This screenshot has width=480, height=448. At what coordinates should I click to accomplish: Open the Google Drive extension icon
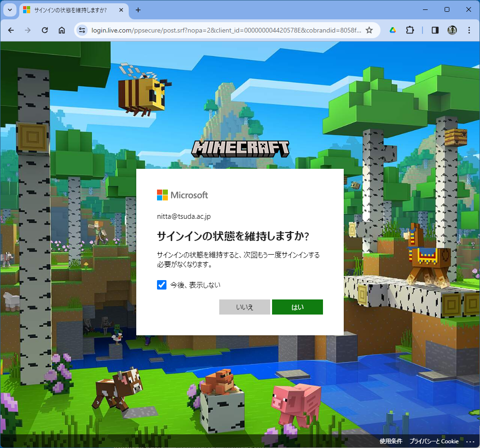[x=392, y=30]
